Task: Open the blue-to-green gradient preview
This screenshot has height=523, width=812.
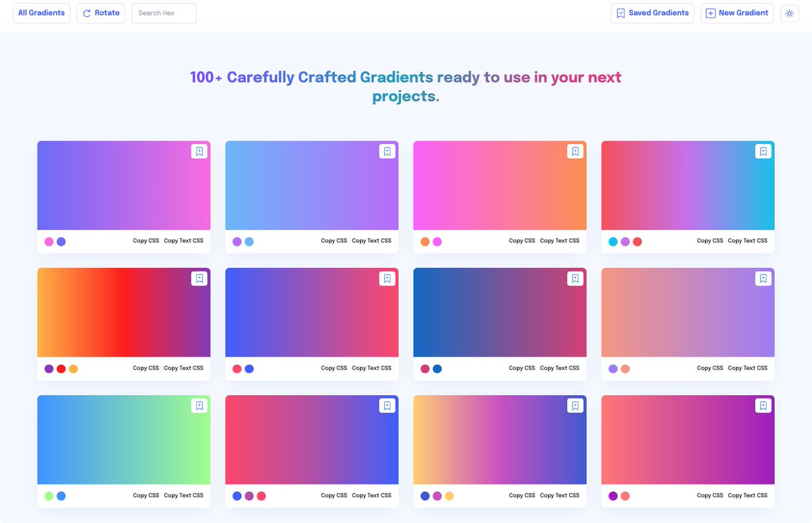Action: click(124, 440)
